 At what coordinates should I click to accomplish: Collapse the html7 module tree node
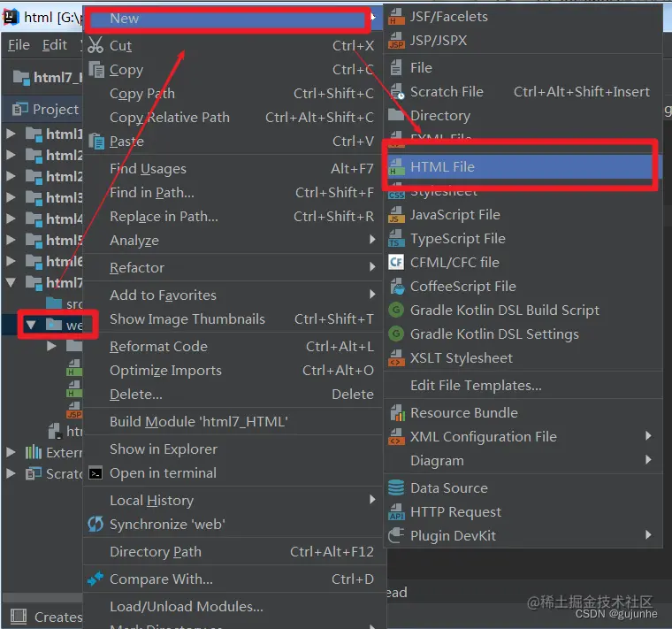[x=11, y=282]
